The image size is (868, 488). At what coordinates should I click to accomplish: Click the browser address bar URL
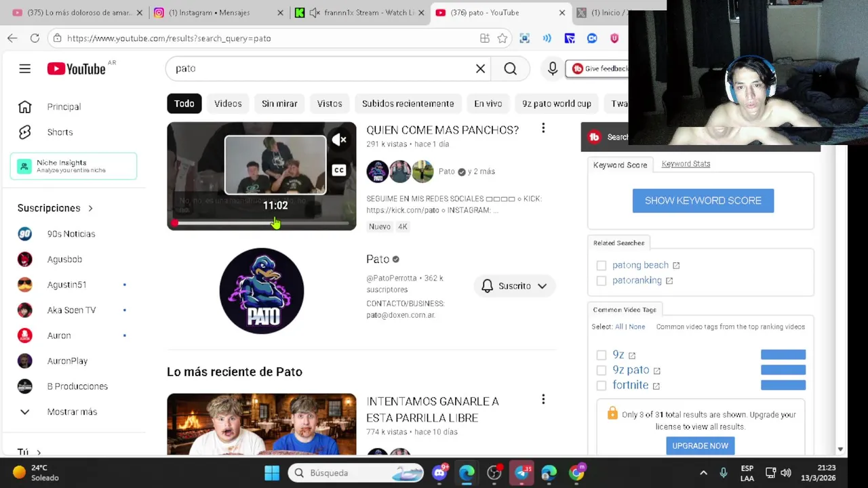coord(169,39)
